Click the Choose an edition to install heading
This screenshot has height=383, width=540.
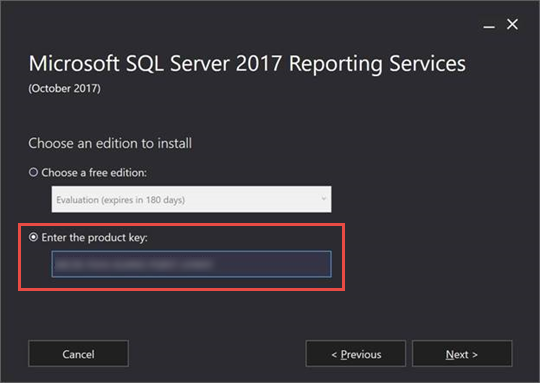(x=110, y=143)
